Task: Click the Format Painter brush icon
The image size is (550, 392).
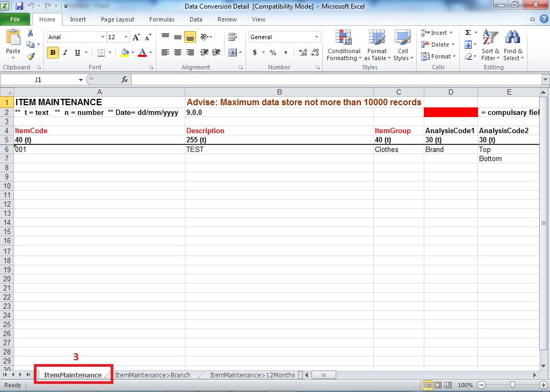Action: point(31,56)
